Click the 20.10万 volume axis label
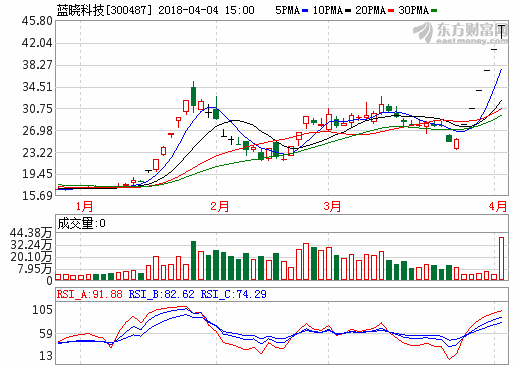This screenshot has height=365, width=520. 31,257
